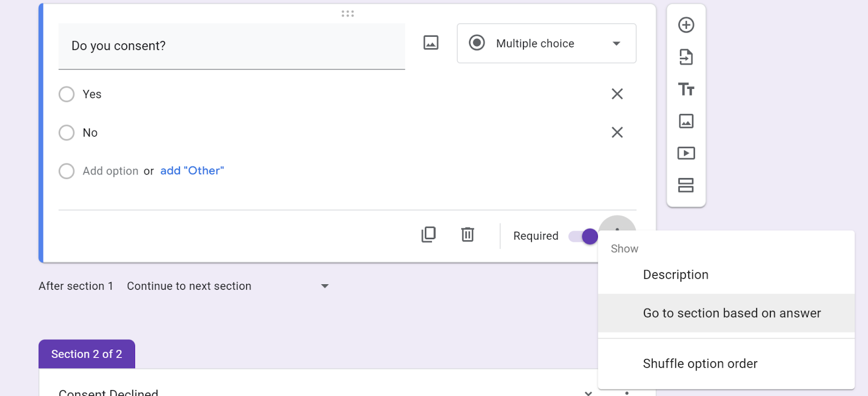Add an image to the question title

pos(431,43)
